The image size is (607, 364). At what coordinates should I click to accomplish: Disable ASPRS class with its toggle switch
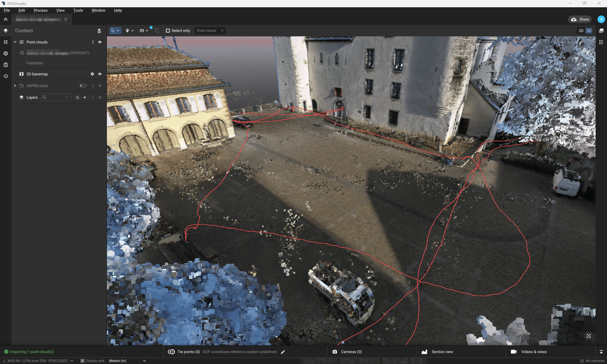coord(83,85)
